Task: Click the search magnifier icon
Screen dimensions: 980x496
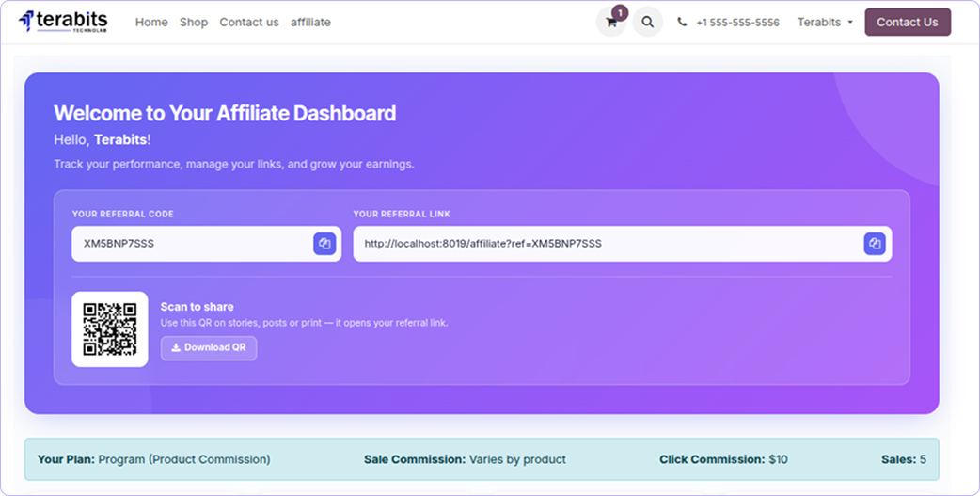Action: (647, 23)
